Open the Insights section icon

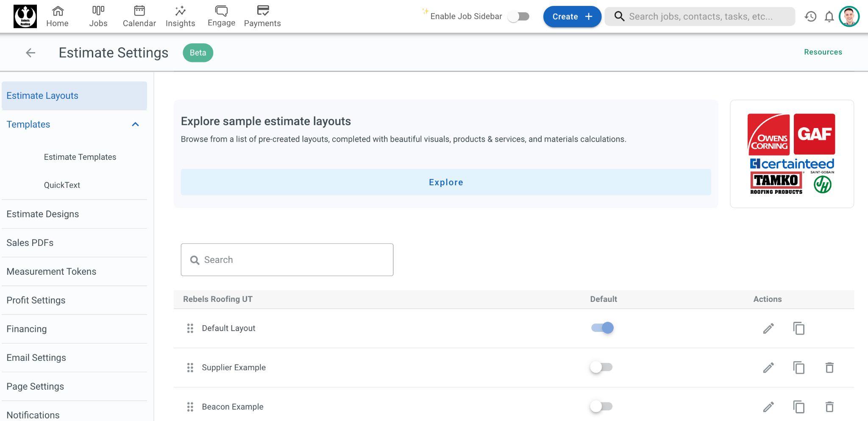click(180, 17)
